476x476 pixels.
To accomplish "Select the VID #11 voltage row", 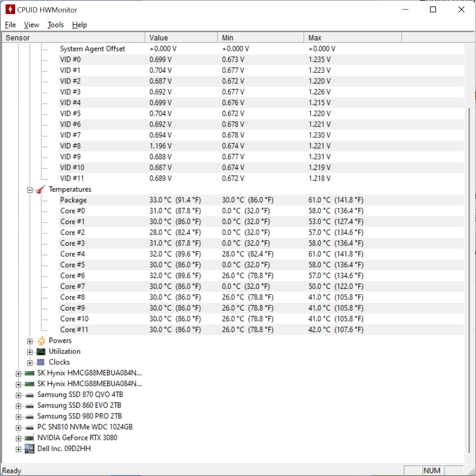I will pyautogui.click(x=261, y=178).
